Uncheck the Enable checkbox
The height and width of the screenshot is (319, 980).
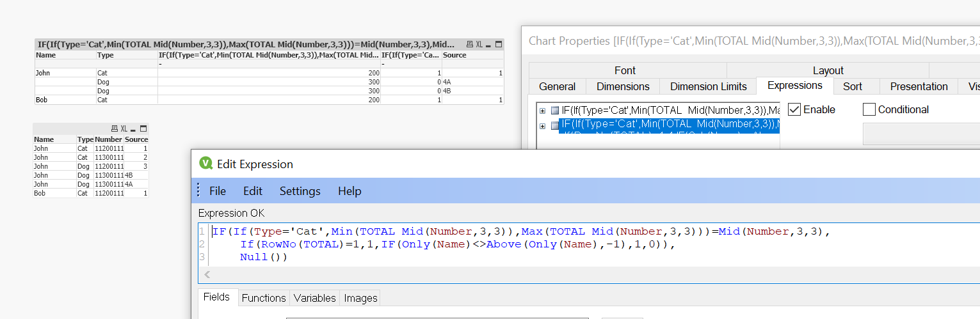794,110
